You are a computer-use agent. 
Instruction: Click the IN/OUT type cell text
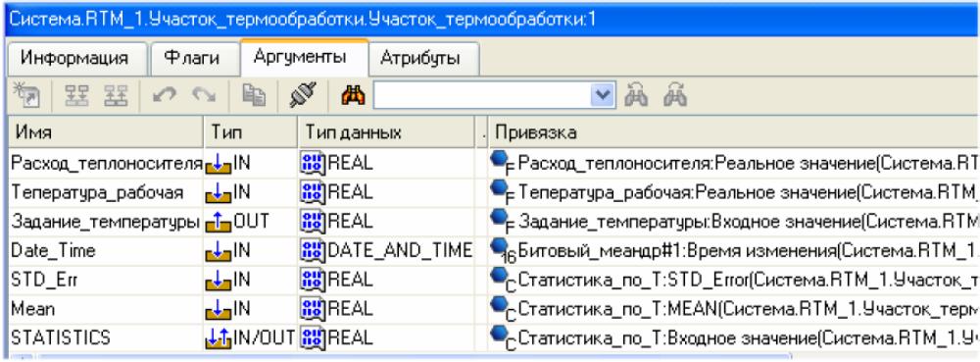pos(264,338)
